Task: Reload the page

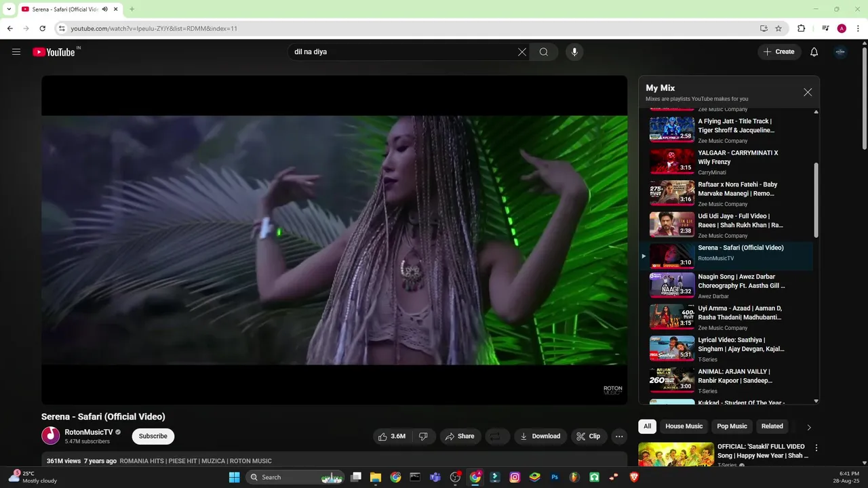Action: click(42, 28)
